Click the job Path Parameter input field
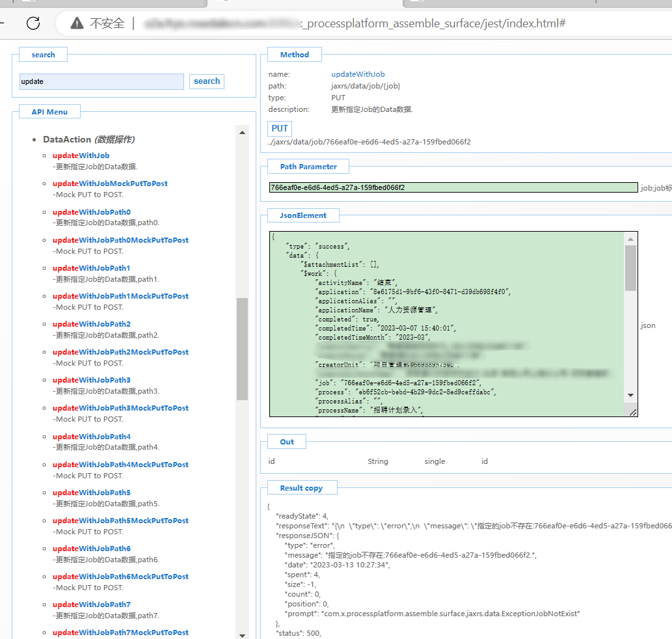 [x=453, y=187]
